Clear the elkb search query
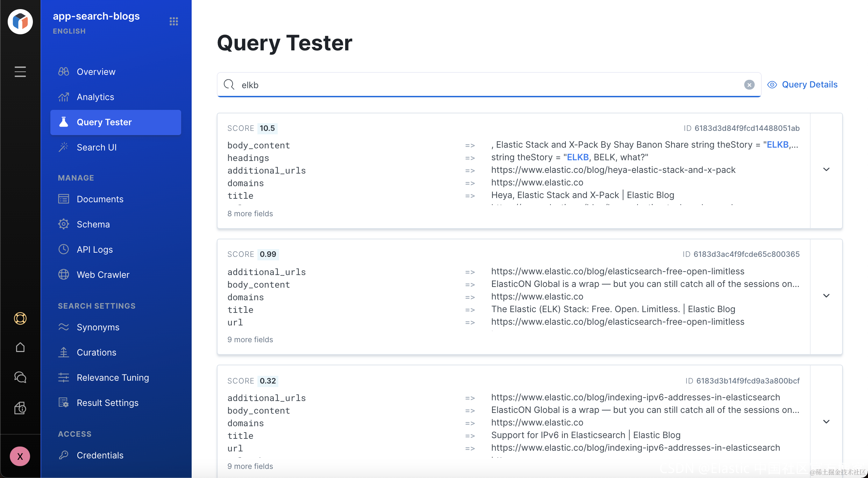Viewport: 868px width, 478px height. pos(749,85)
